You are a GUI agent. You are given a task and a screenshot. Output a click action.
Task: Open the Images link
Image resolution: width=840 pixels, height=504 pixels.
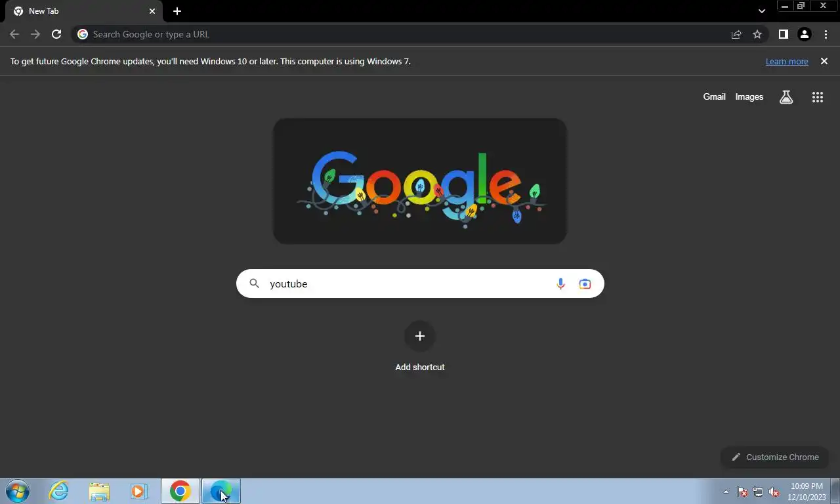(749, 96)
